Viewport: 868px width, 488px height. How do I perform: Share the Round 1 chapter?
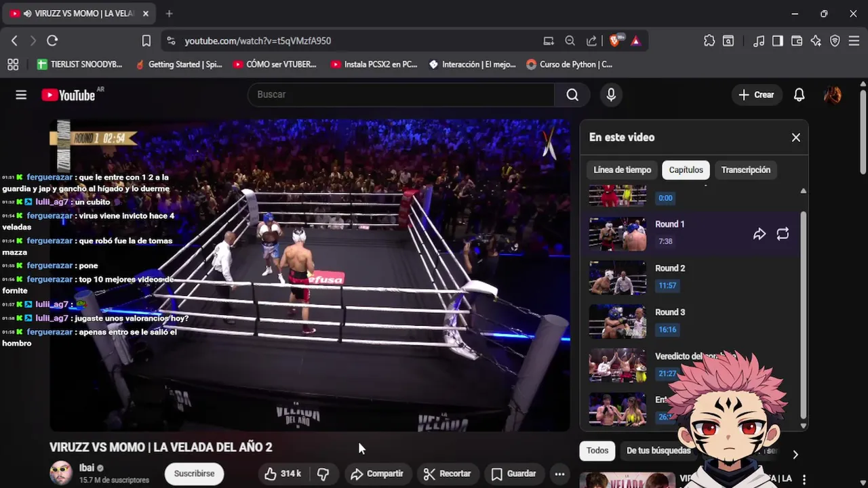click(759, 234)
